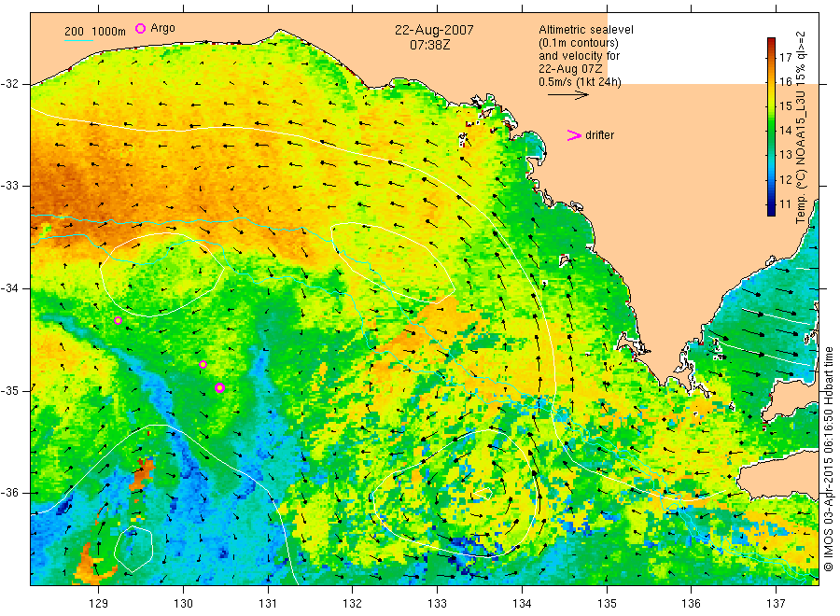Click the longitude axis label 129
Image resolution: width=840 pixels, height=616 pixels.
click(x=99, y=604)
